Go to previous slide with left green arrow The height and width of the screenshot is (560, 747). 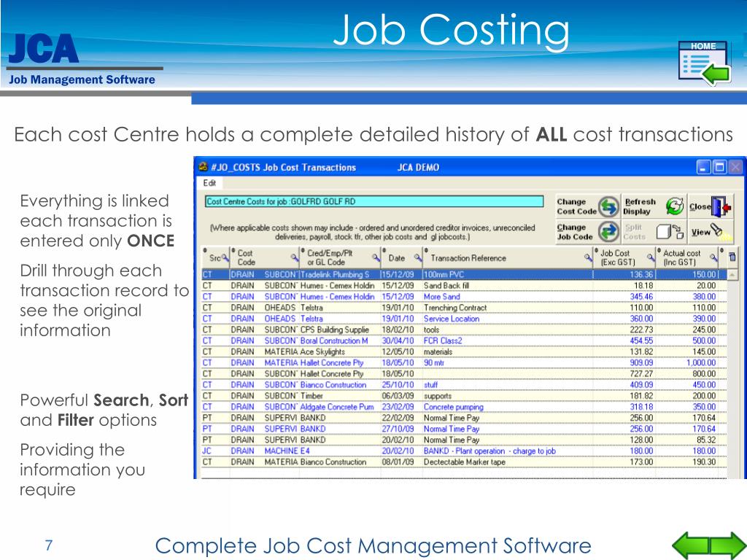coord(690,545)
